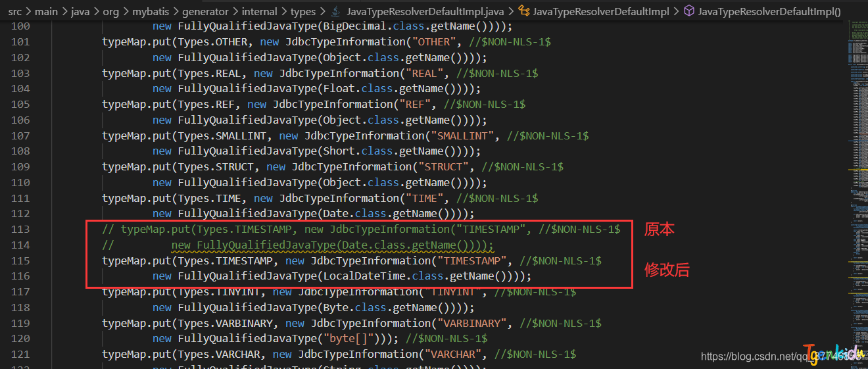Screen dimensions: 868x369
Task: Click Types.OTHER in the code
Action: click(212, 42)
